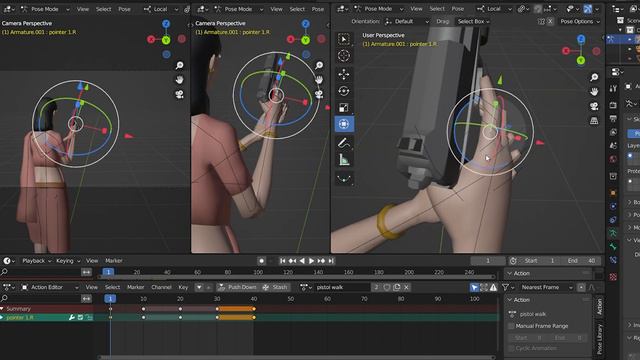Toggle the pointer 1.R channel checkbox
The image size is (640, 360).
click(80, 317)
